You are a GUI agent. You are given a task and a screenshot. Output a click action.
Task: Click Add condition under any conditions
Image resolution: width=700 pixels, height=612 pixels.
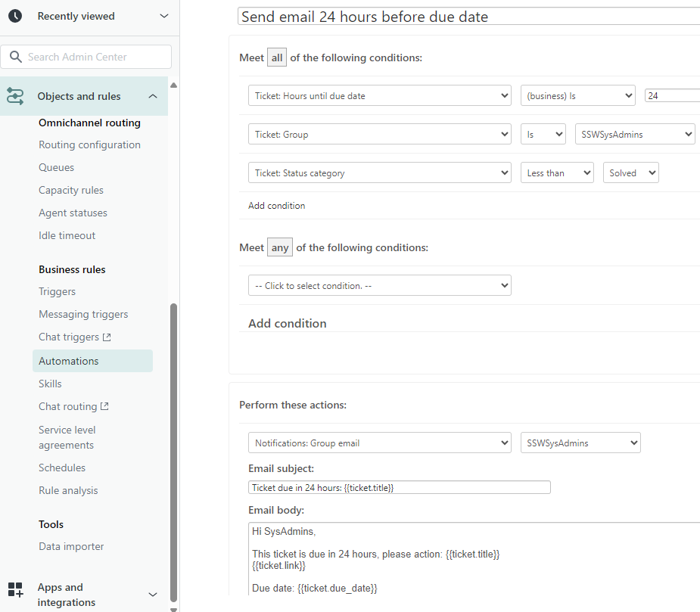tap(288, 324)
